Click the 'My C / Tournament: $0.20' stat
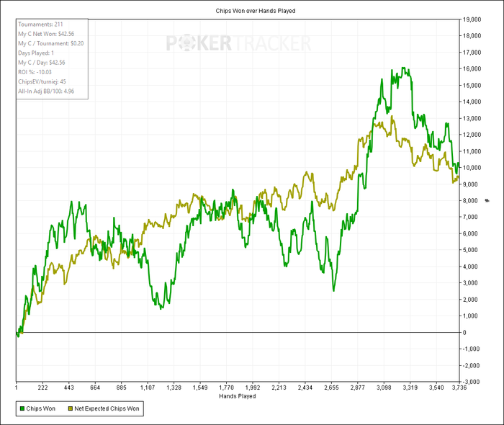 click(51, 43)
